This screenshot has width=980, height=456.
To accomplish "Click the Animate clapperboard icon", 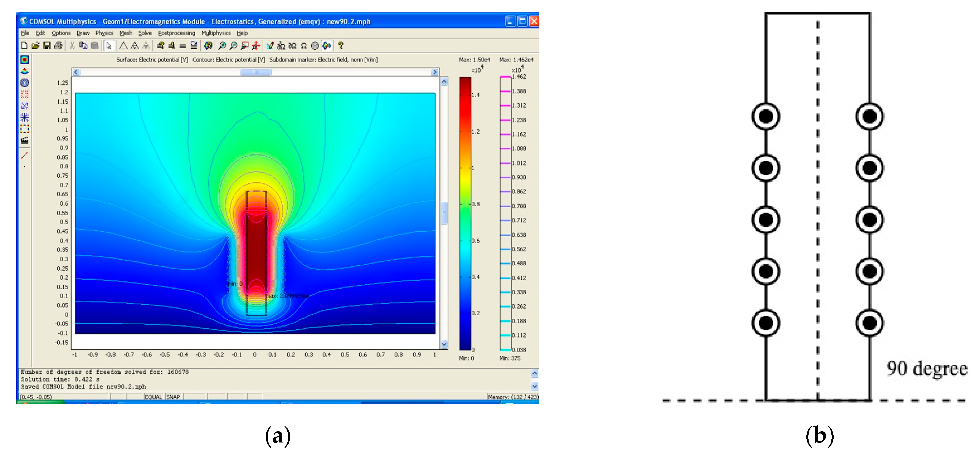I will (x=24, y=140).
